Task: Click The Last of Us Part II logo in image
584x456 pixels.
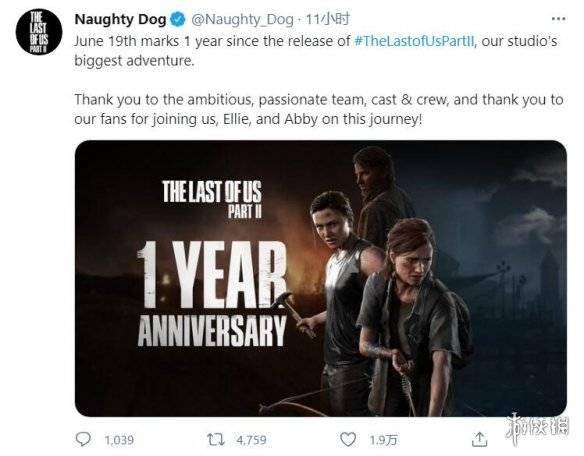Action: pyautogui.click(x=212, y=199)
